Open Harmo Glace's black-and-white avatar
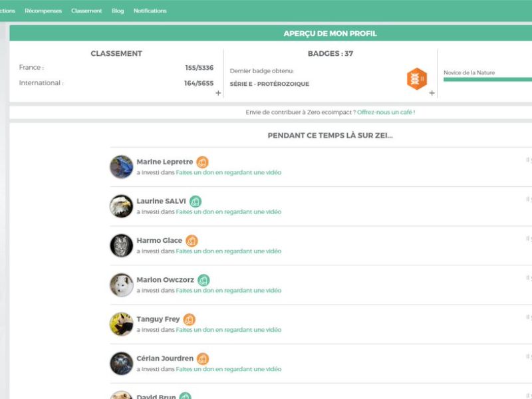This screenshot has height=399, width=532. coord(122,245)
